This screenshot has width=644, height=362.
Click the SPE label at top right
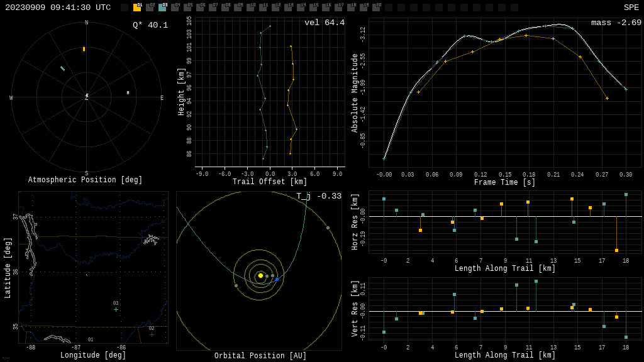click(631, 8)
